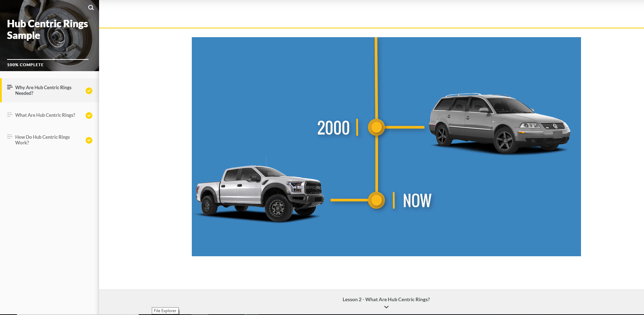644x315 pixels.
Task: Click checkmark beside Why Are Hub Centric Rings Needed?
Action: (89, 91)
